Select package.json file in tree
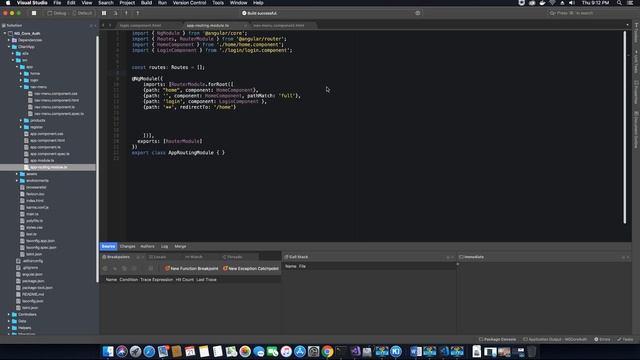640x360 pixels. click(x=33, y=281)
